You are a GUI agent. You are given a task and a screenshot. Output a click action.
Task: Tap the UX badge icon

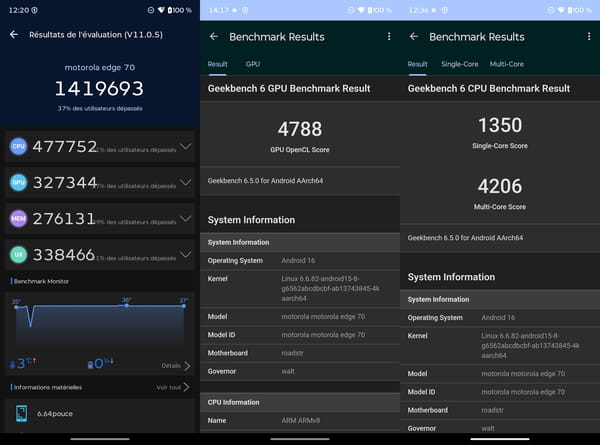pyautogui.click(x=18, y=255)
